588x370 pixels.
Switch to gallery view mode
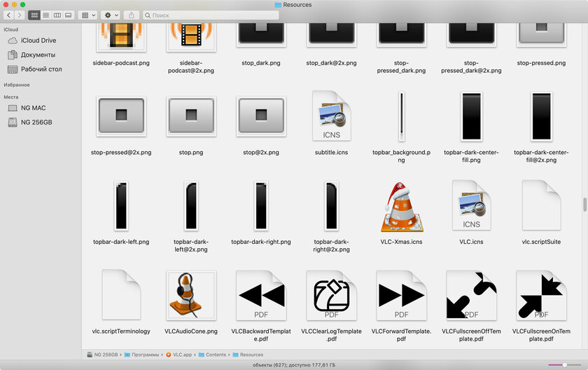click(68, 15)
